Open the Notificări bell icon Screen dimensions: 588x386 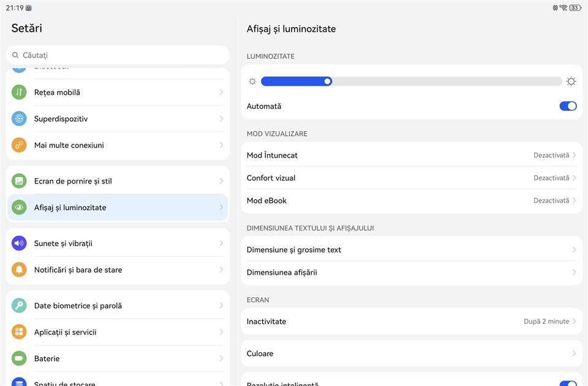19,270
